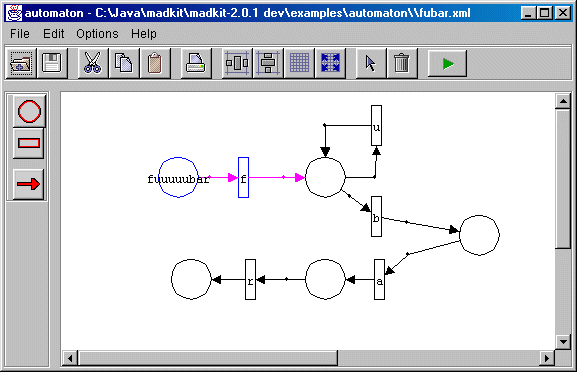Open the Options menu

[97, 34]
